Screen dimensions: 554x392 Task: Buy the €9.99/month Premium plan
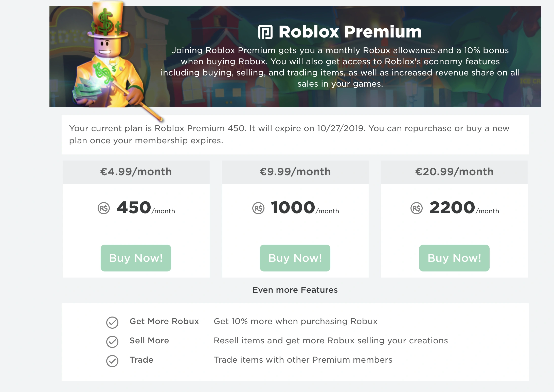click(x=295, y=258)
